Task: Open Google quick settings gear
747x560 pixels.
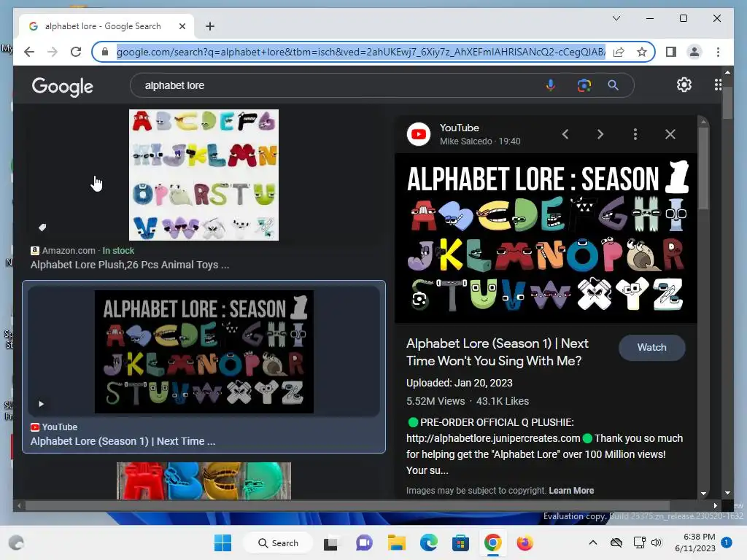Action: tap(684, 85)
